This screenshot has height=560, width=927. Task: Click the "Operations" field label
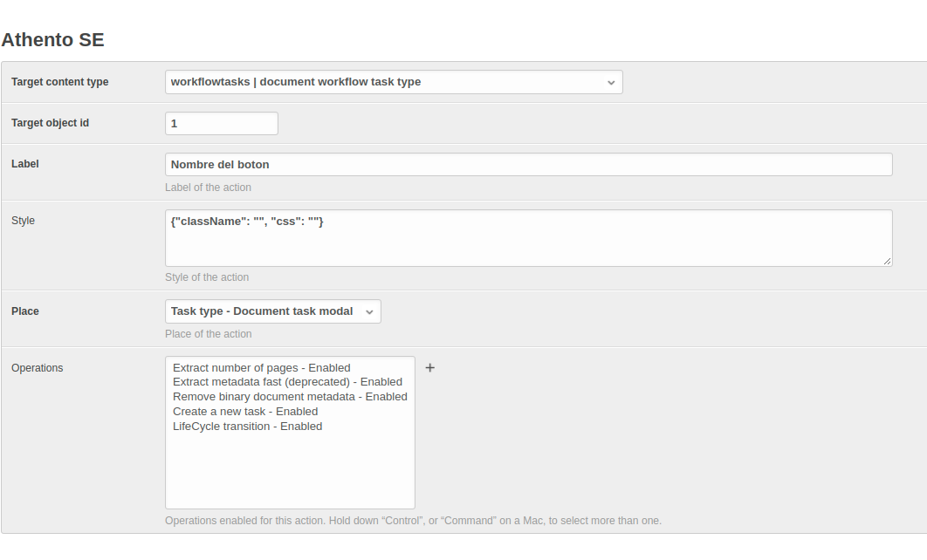pos(38,368)
